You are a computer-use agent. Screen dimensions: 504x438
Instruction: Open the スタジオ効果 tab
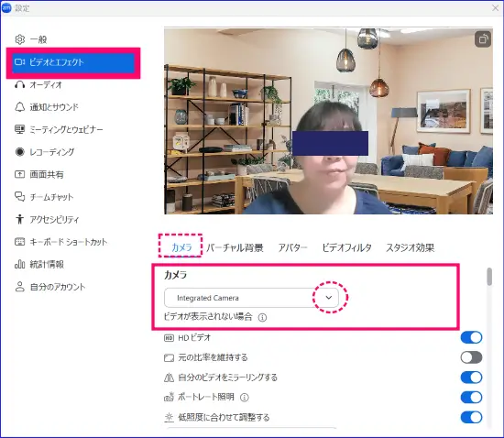click(410, 247)
